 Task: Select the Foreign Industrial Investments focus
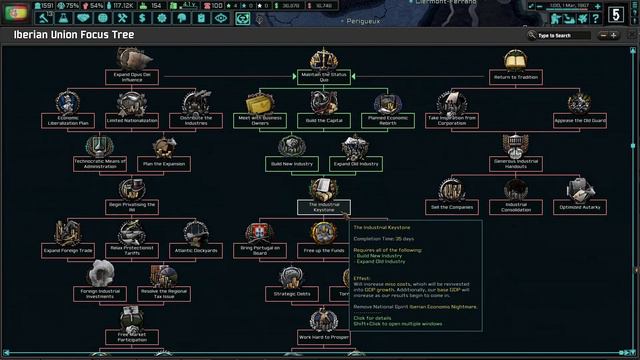100,294
